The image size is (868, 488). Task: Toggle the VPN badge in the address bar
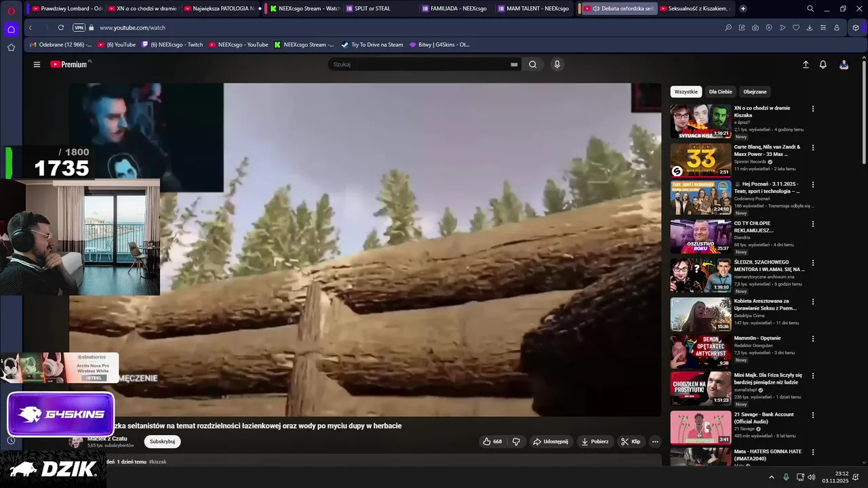[x=79, y=28]
